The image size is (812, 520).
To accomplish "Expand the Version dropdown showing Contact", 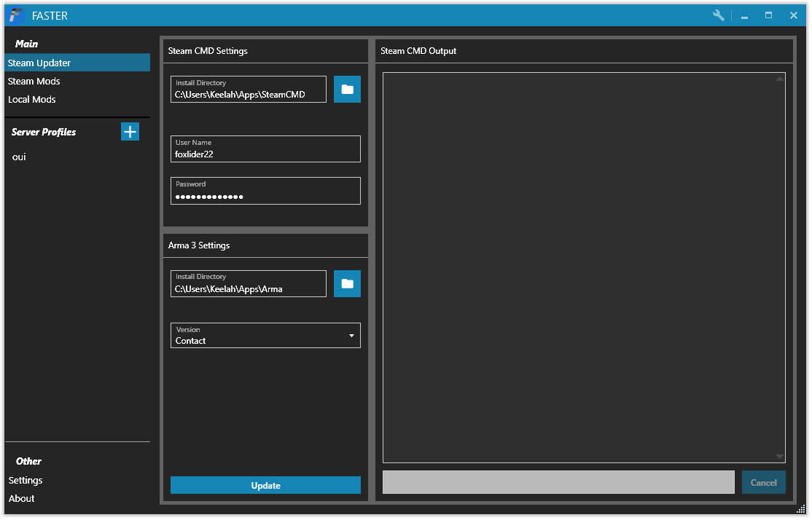I will 265,335.
